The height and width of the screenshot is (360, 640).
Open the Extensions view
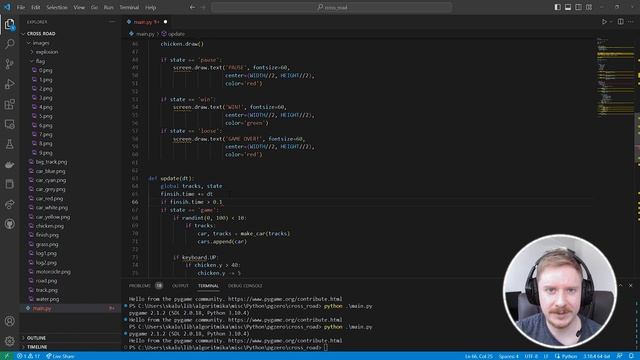pos(9,104)
